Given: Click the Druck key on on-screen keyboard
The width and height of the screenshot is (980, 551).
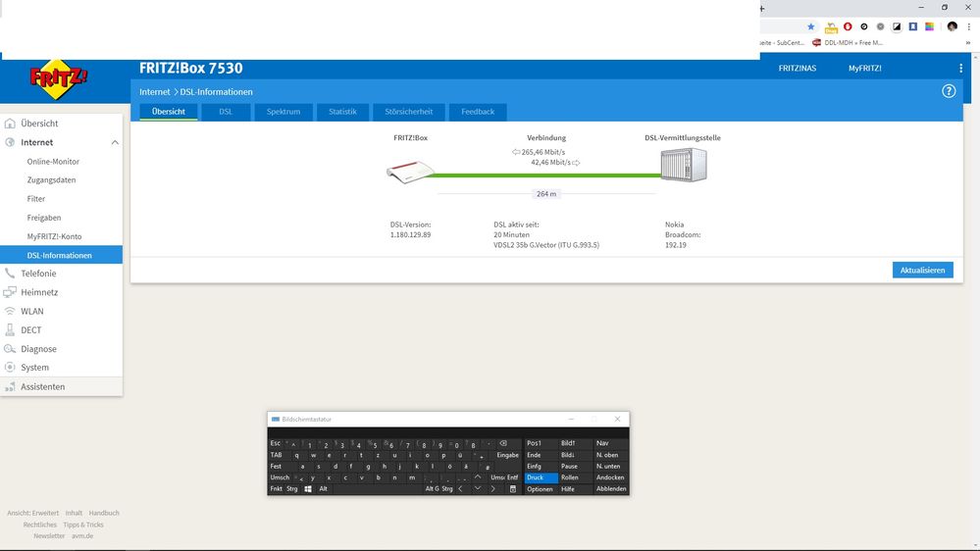Looking at the screenshot, I should pos(541,477).
